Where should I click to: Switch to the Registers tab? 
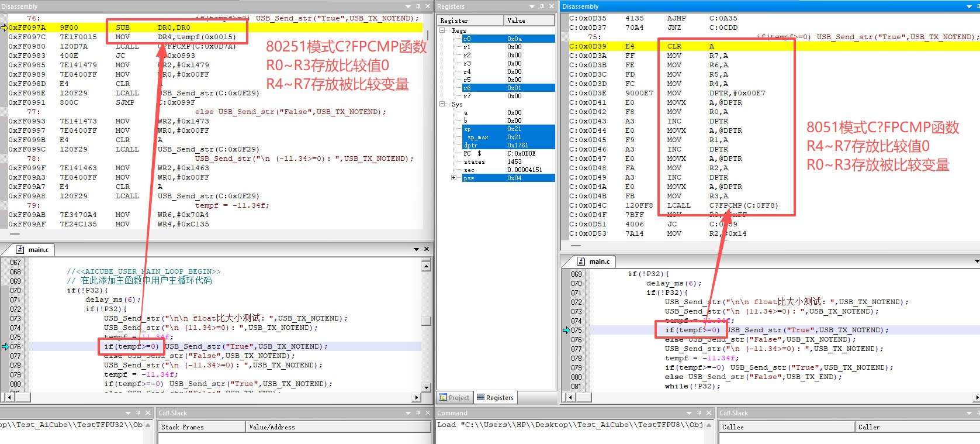click(496, 398)
